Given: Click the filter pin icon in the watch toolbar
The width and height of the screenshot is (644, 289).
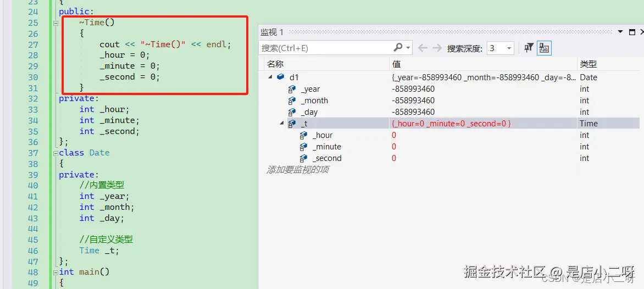Looking at the screenshot, I should [529, 48].
